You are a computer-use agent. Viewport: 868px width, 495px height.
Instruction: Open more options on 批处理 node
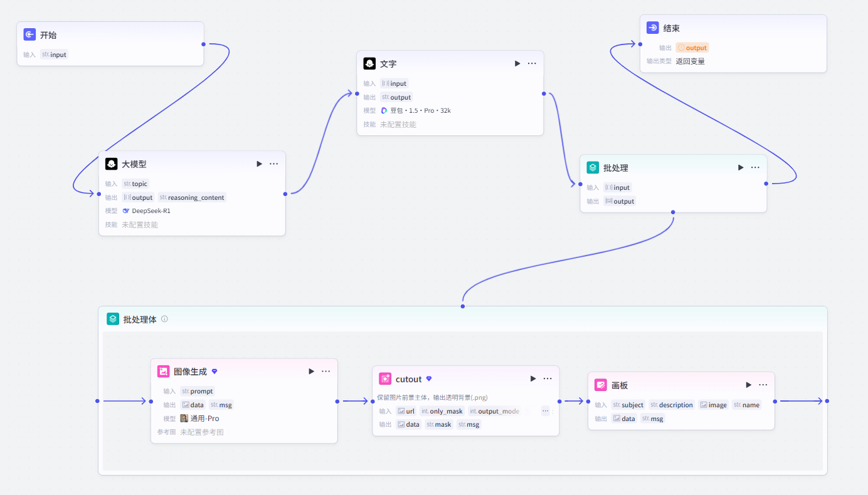[755, 167]
